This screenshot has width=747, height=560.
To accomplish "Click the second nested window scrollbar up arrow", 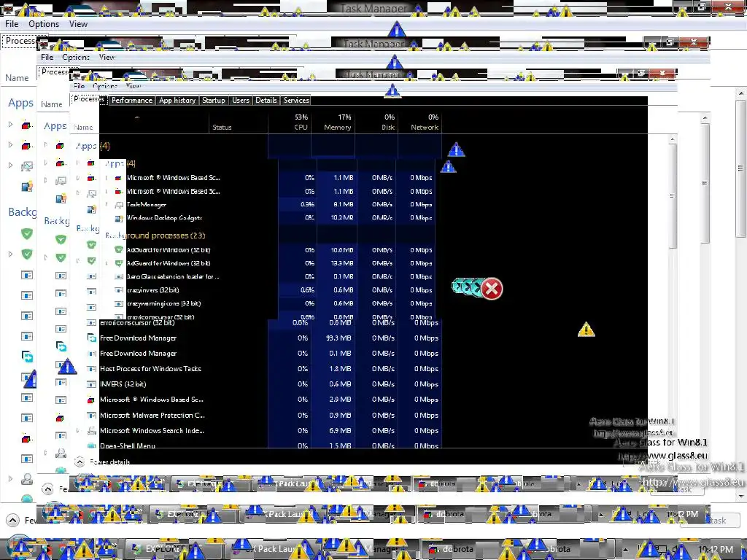I will coord(705,118).
